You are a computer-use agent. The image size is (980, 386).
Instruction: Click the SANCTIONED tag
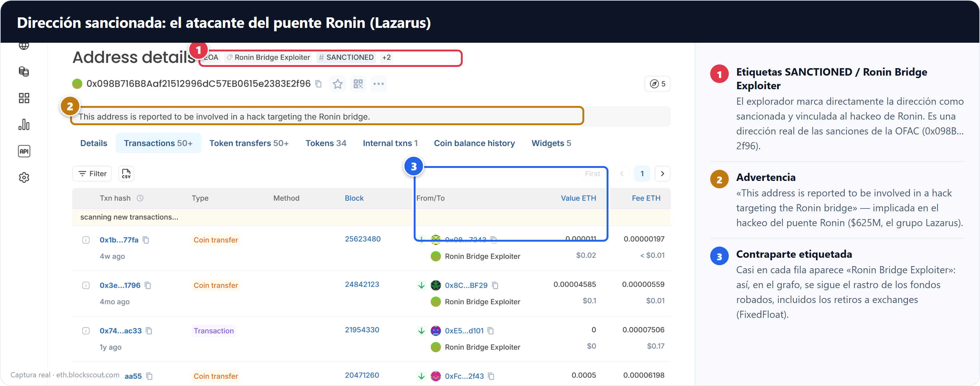[x=346, y=57]
